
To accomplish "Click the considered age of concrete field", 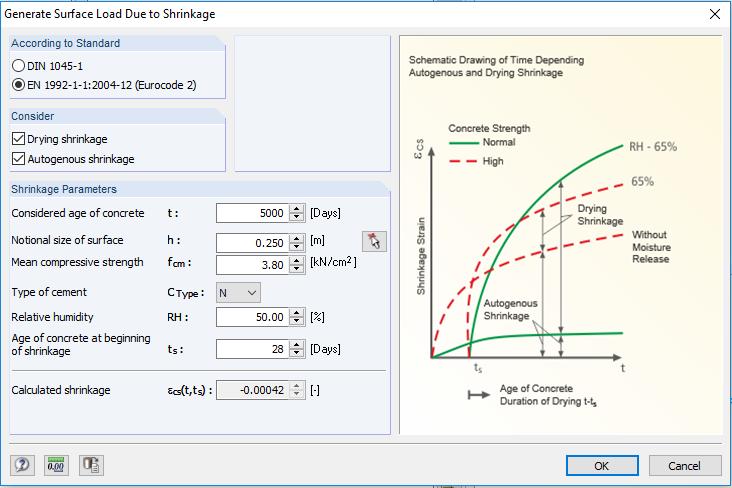I will click(x=252, y=213).
